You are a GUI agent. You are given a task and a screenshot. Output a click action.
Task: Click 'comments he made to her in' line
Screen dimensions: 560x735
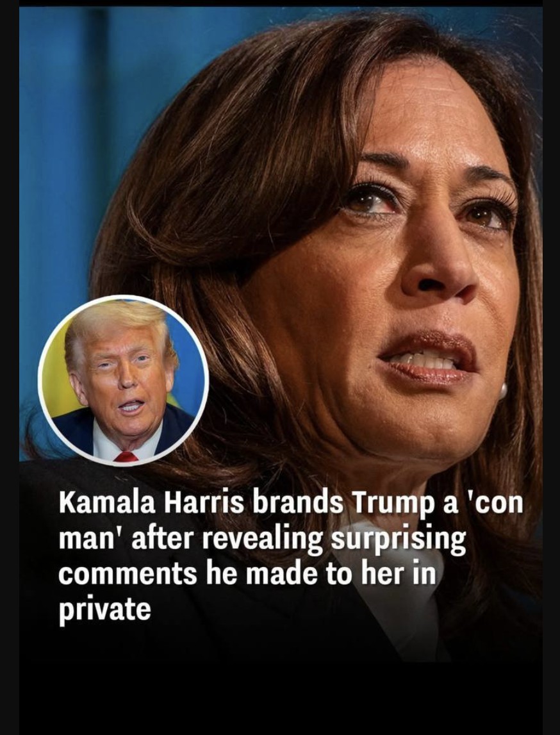click(x=247, y=574)
